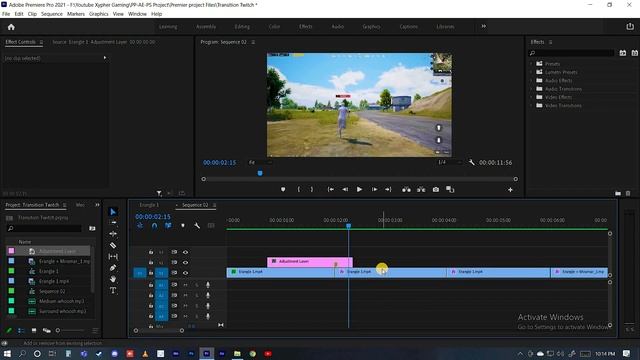Select Adjustment Layer clip on timeline
Screen dimensions: 640x360
click(310, 262)
